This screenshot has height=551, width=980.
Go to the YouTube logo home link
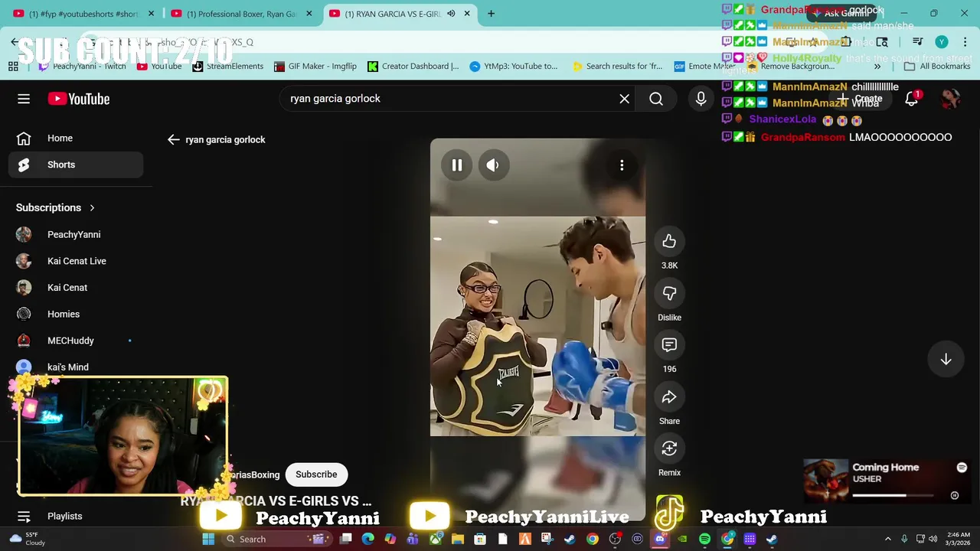point(79,99)
